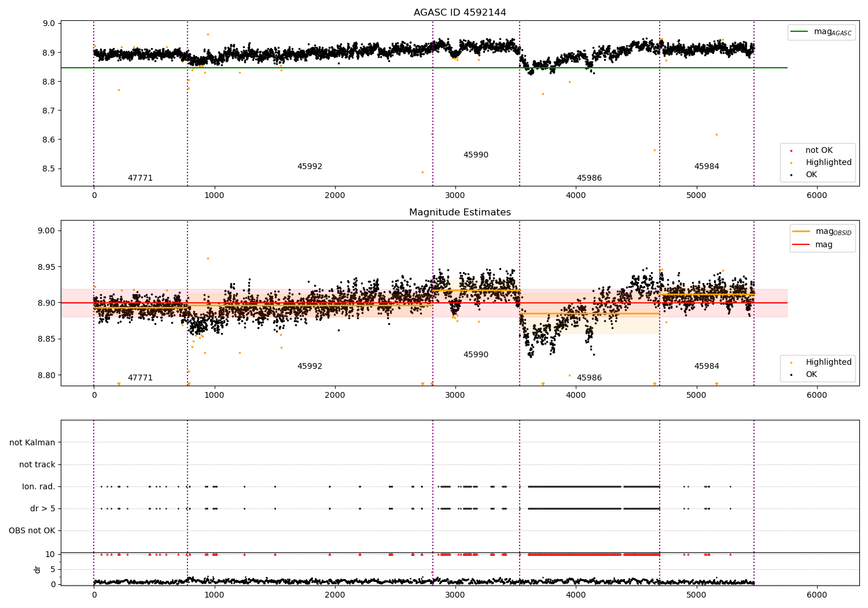Select the red 'mag' legend entry
Image resolution: width=868 pixels, height=608 pixels.
click(x=812, y=244)
